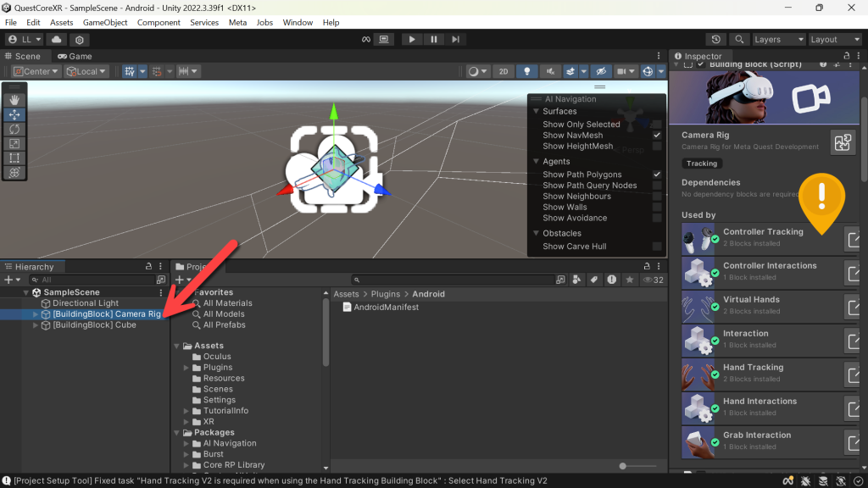
Task: Open Grab Interaction block link
Action: 853,442
